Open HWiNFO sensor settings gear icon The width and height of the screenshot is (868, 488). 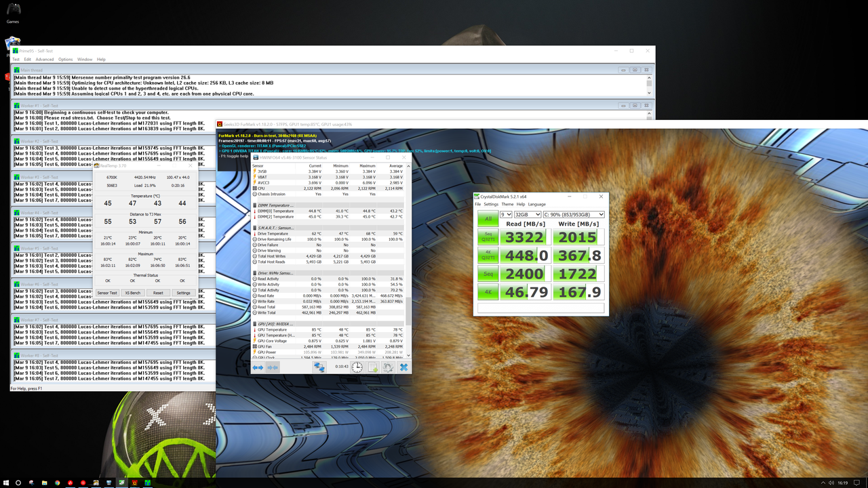[x=388, y=367]
